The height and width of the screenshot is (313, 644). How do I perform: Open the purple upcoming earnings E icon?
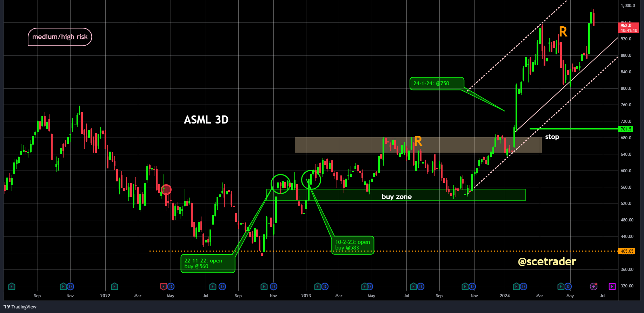pyautogui.click(x=612, y=287)
